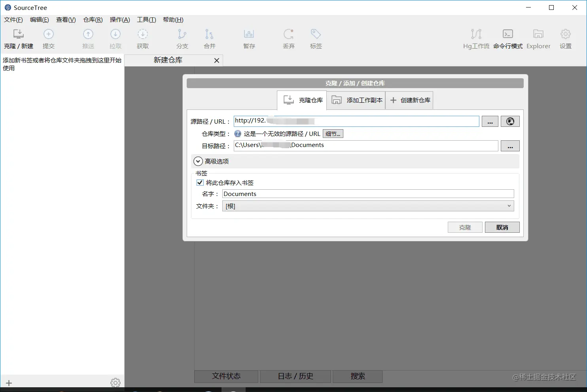The height and width of the screenshot is (392, 587).
Task: Switch to the 日志 / 历史 view
Action: (x=295, y=376)
